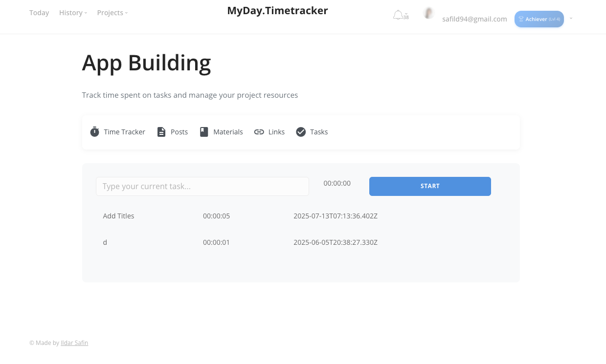Select the task entry named 'd'
This screenshot has height=364, width=606.
pyautogui.click(x=105, y=242)
